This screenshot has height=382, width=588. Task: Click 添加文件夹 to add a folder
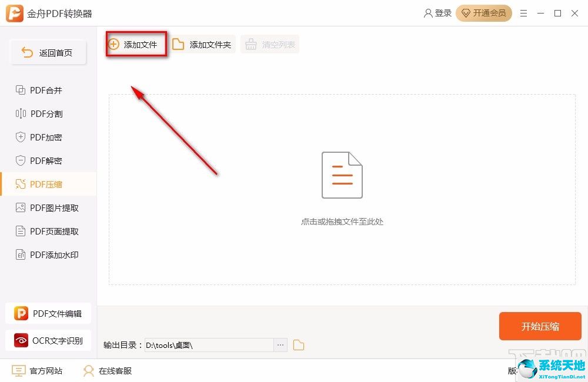(202, 43)
